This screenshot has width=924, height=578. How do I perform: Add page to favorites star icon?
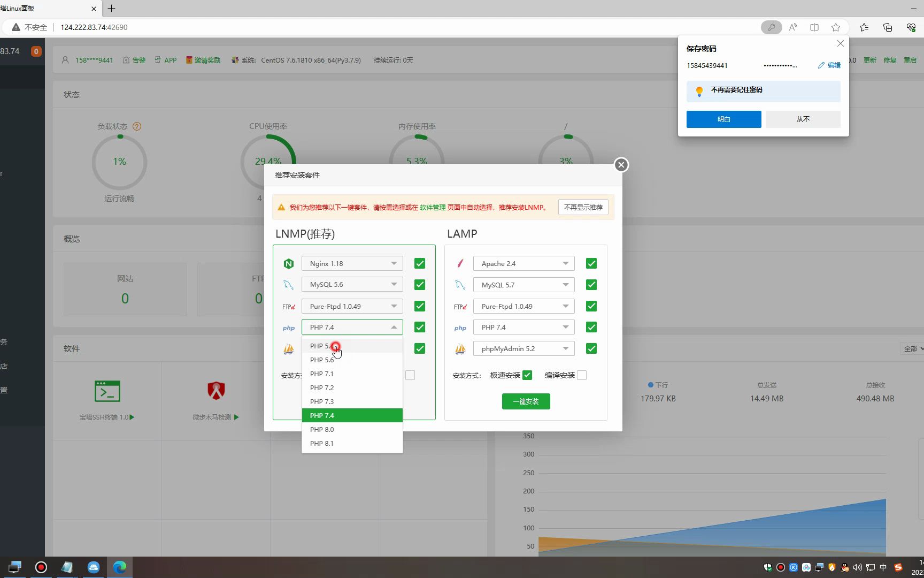click(836, 27)
